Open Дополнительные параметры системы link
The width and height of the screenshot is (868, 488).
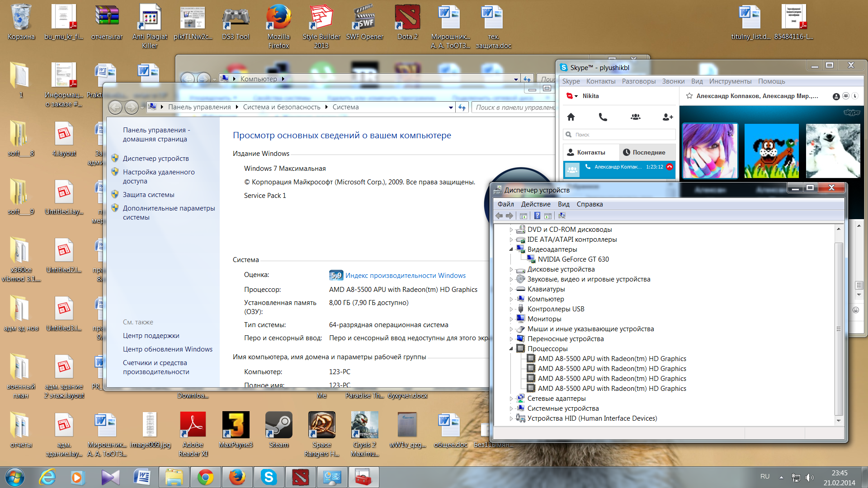169,213
